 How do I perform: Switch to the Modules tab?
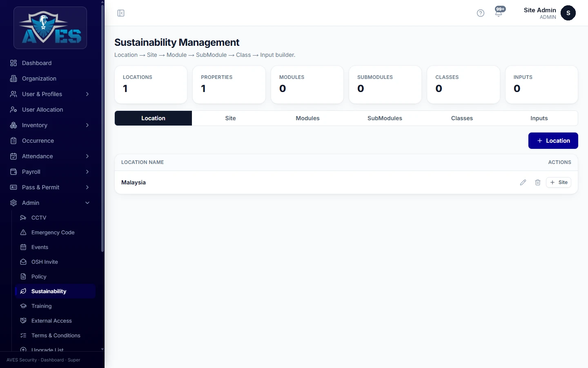click(307, 118)
